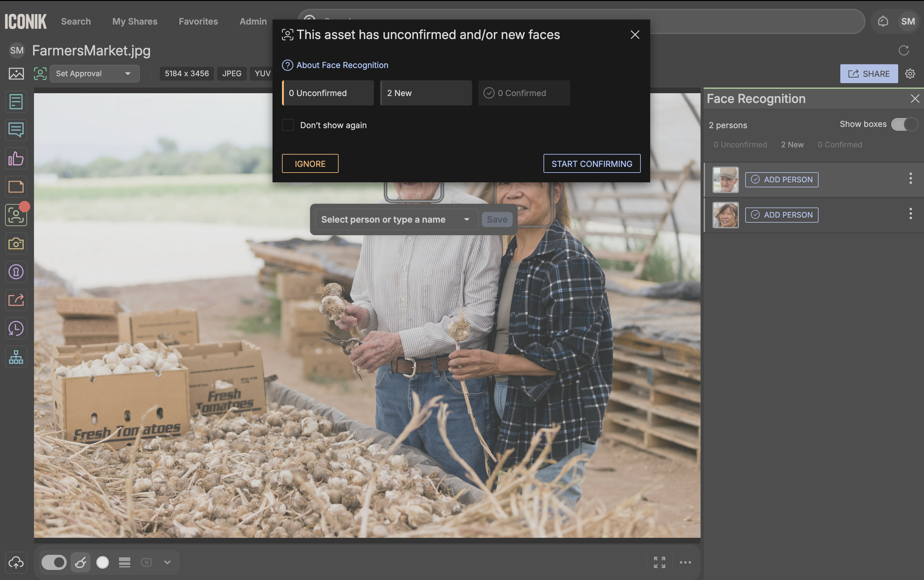This screenshot has height=580, width=924.
Task: Open the history clock sidebar icon
Action: click(x=16, y=328)
